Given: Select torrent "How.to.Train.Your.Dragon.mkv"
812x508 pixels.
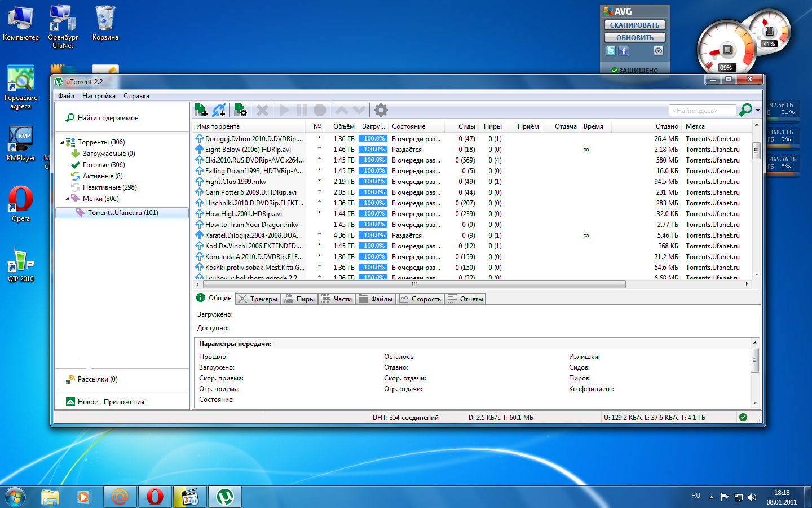Looking at the screenshot, I should [251, 225].
